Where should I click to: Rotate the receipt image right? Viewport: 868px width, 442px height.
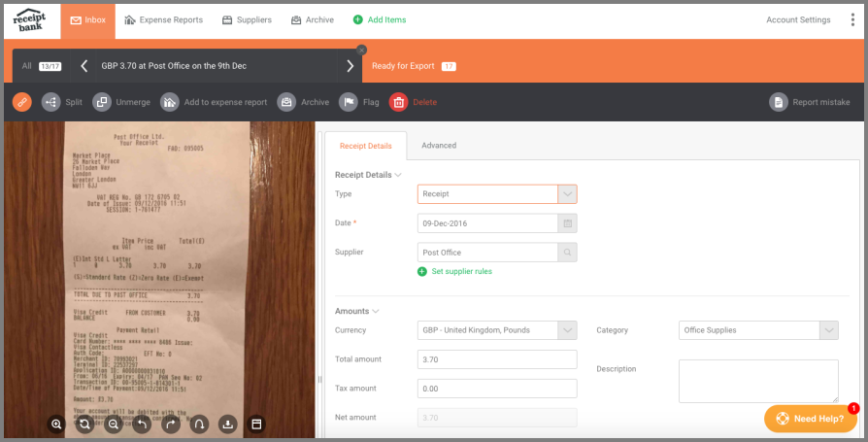coord(171,425)
